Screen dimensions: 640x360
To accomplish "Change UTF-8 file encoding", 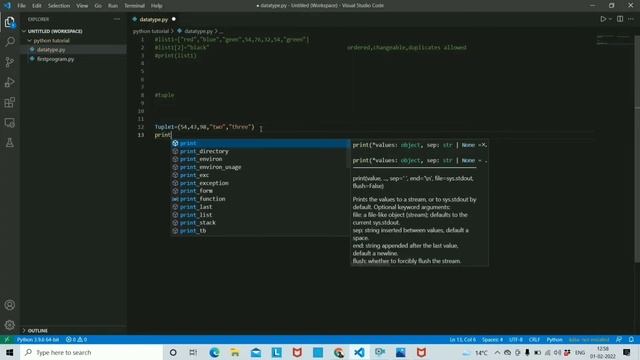I will click(516, 340).
